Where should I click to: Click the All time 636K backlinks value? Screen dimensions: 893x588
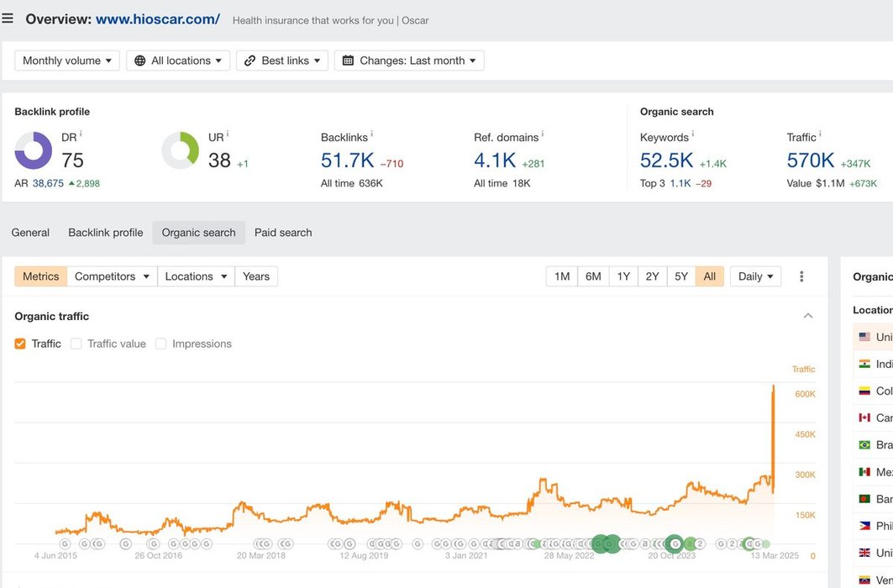point(370,183)
